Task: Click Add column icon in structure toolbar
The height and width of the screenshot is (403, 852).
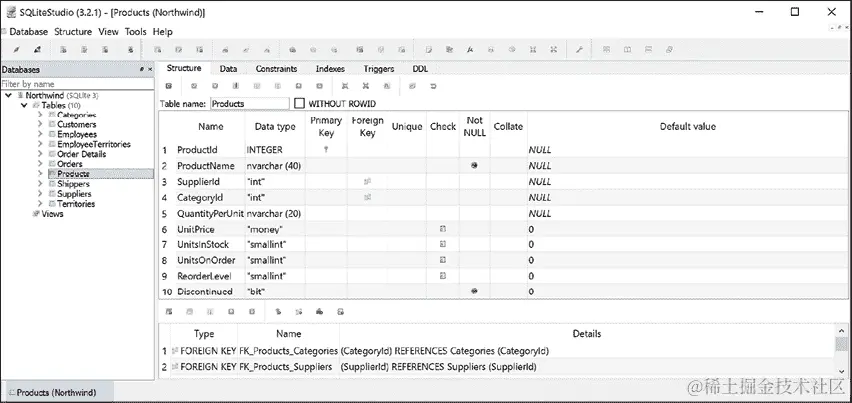Action: (x=236, y=86)
